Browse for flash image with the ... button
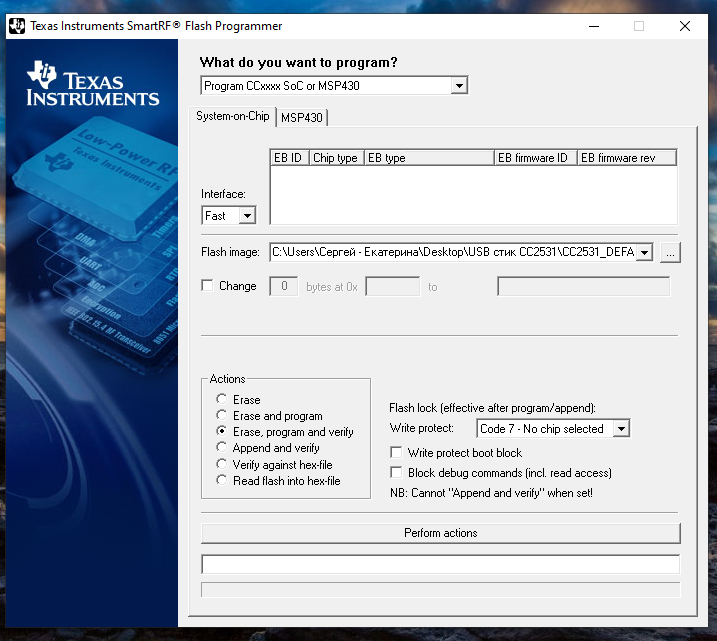Image resolution: width=717 pixels, height=641 pixels. pyautogui.click(x=670, y=252)
